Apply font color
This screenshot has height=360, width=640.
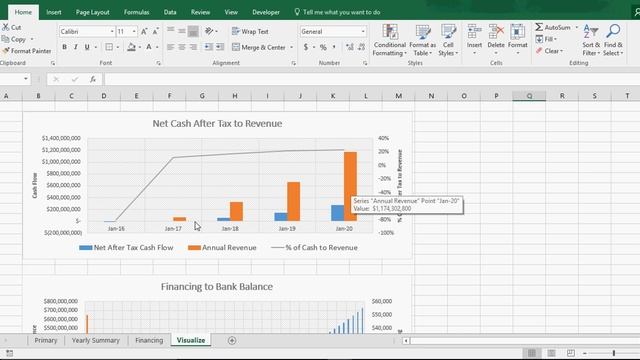pos(149,47)
